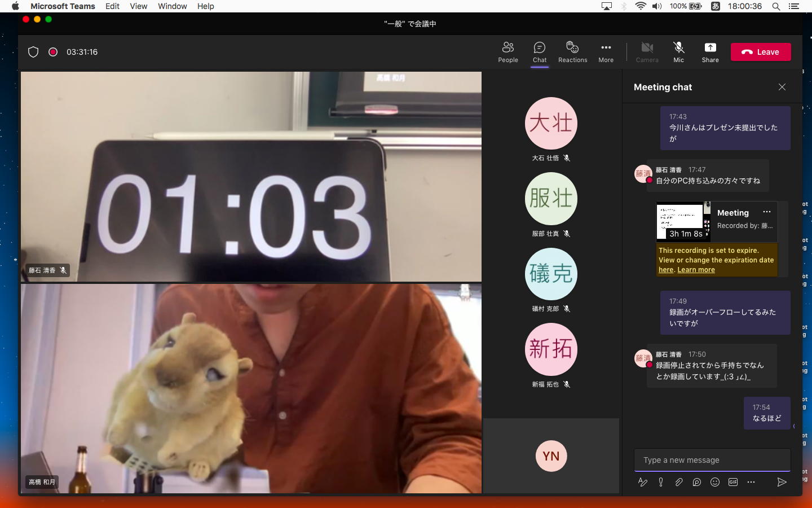The height and width of the screenshot is (508, 812).
Task: Open the AirPlay display menu
Action: click(x=607, y=6)
